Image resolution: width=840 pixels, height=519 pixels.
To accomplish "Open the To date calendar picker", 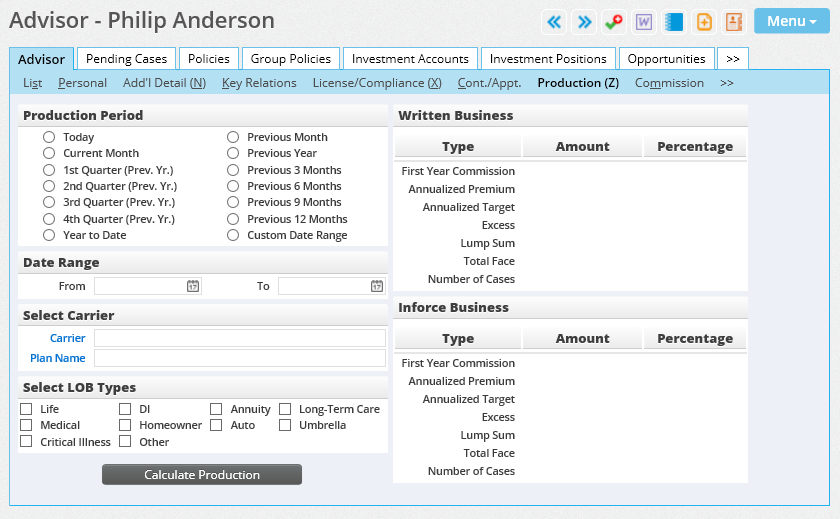I will coord(377,286).
